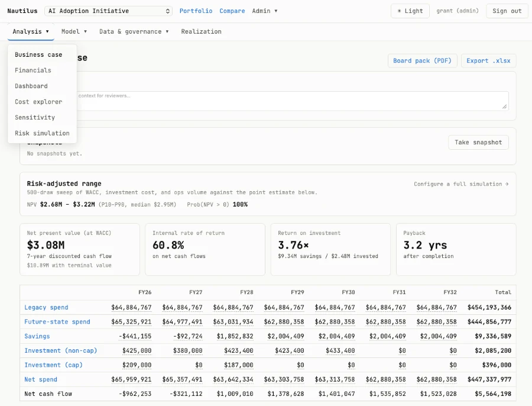Click FY28 Savings value $1,852,832

235,336
